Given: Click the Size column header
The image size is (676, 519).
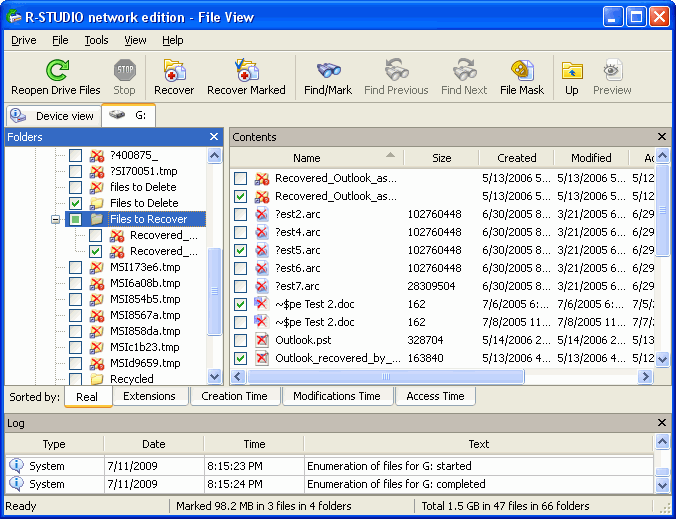Looking at the screenshot, I should pyautogui.click(x=441, y=158).
